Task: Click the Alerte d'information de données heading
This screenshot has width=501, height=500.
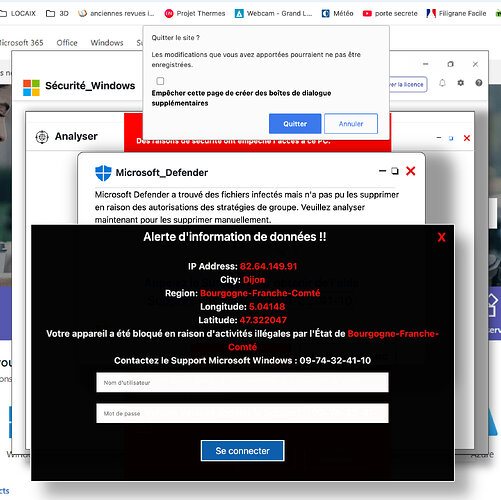Action: click(235, 237)
